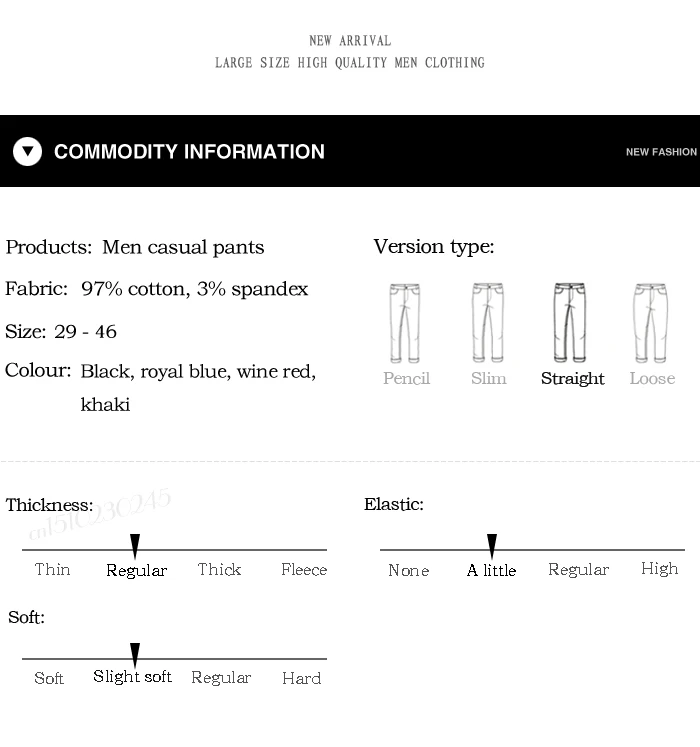Choose the Thin thickness option
This screenshot has height=747, width=700.
(x=52, y=570)
